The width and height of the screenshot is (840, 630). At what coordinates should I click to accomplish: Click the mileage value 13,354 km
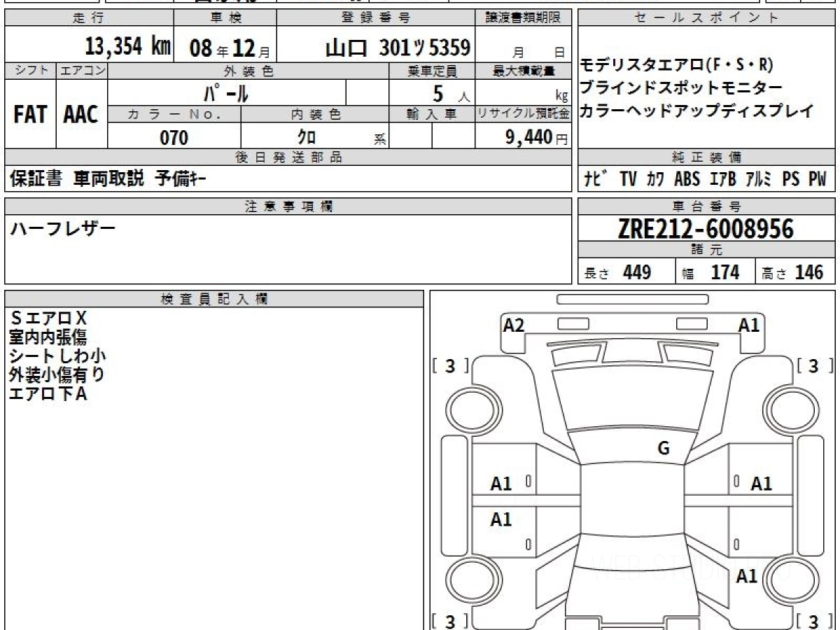click(127, 47)
